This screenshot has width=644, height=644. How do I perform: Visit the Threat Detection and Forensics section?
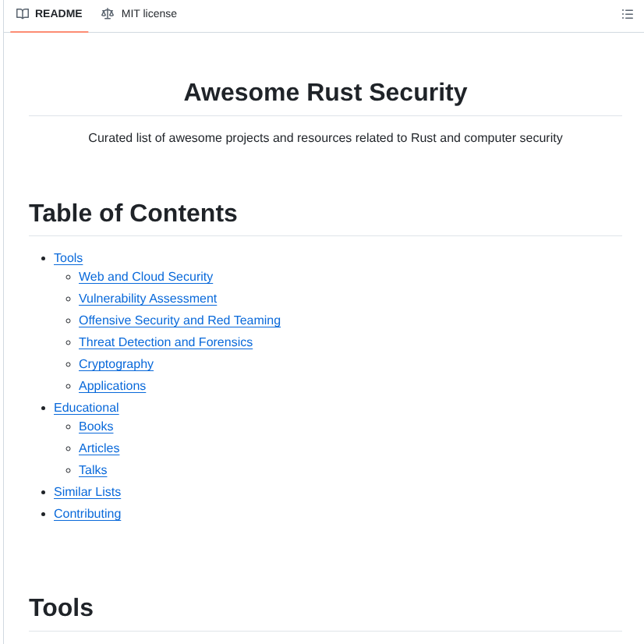point(165,342)
